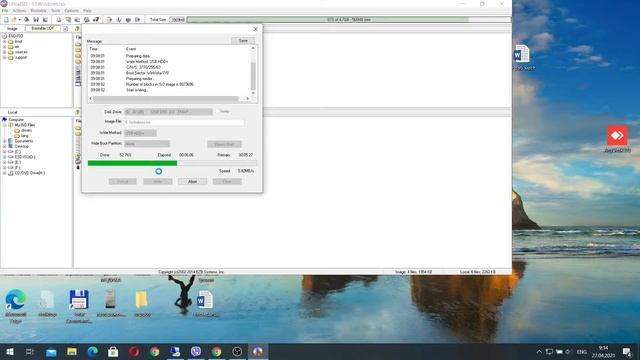640x360 pixels.
Task: Click the message log vertical scrollbar
Action: [253, 70]
